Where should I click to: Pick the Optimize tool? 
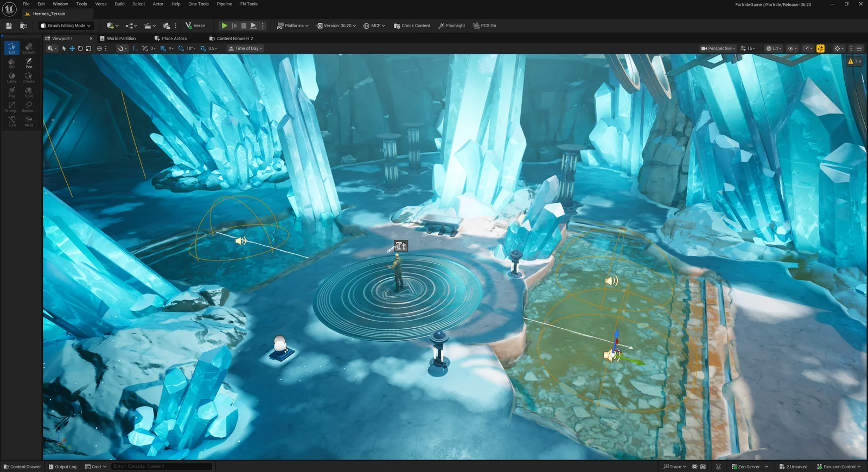(29, 107)
